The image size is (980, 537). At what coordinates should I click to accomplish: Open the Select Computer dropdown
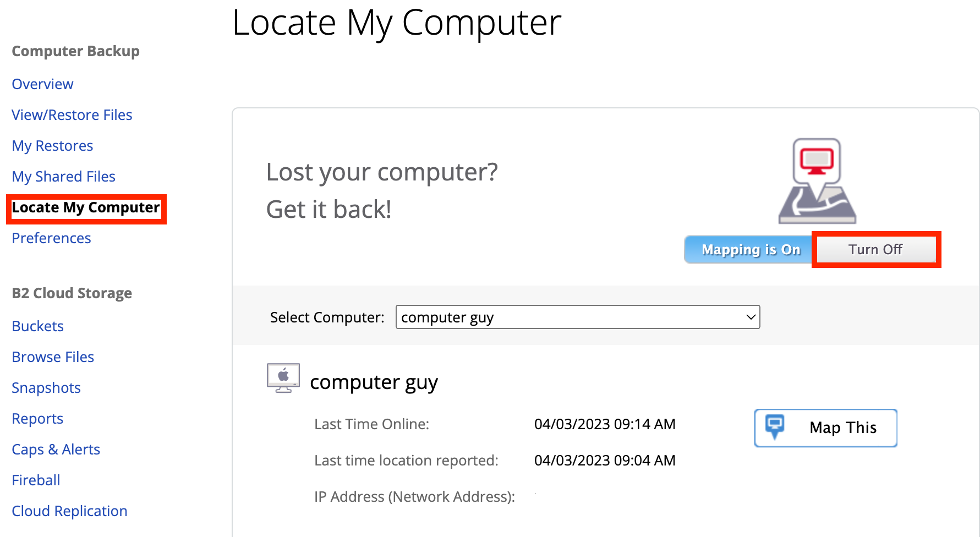578,317
